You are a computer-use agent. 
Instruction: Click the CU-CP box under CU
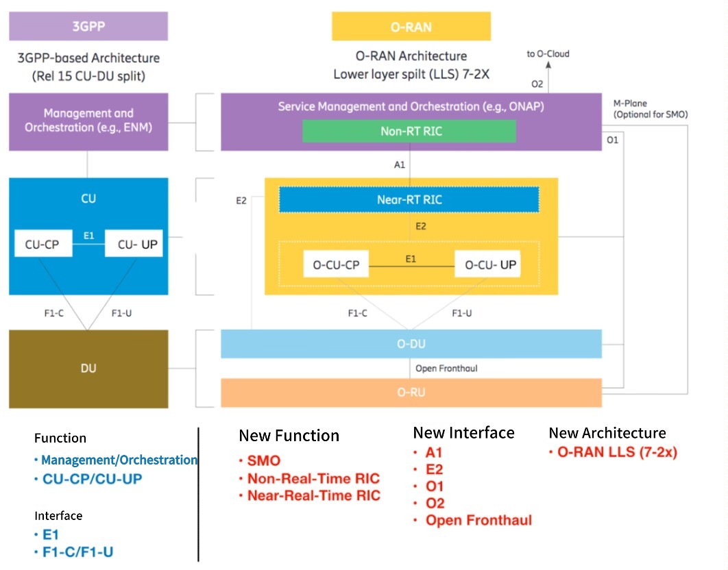click(x=43, y=243)
